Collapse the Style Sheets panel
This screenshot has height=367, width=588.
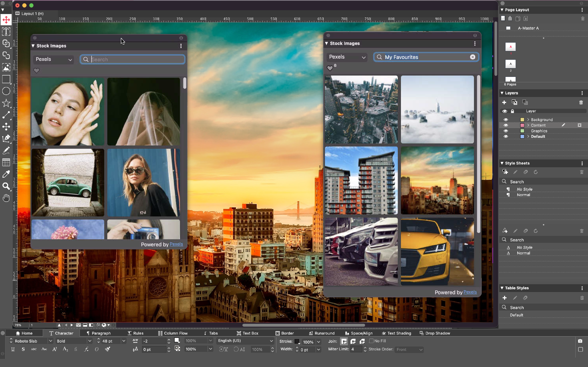pyautogui.click(x=502, y=163)
